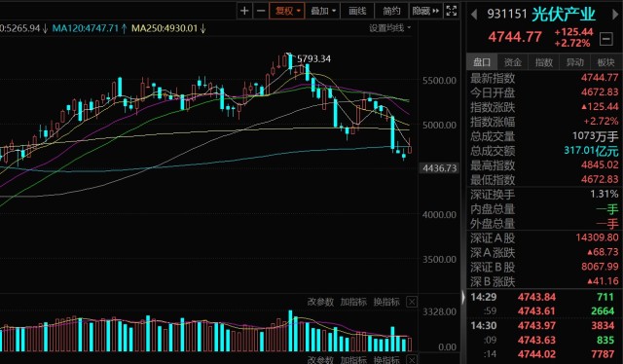Viewport: 623px width, 364px height.
Task: Close the lower indicator panel X
Action: pos(412,360)
